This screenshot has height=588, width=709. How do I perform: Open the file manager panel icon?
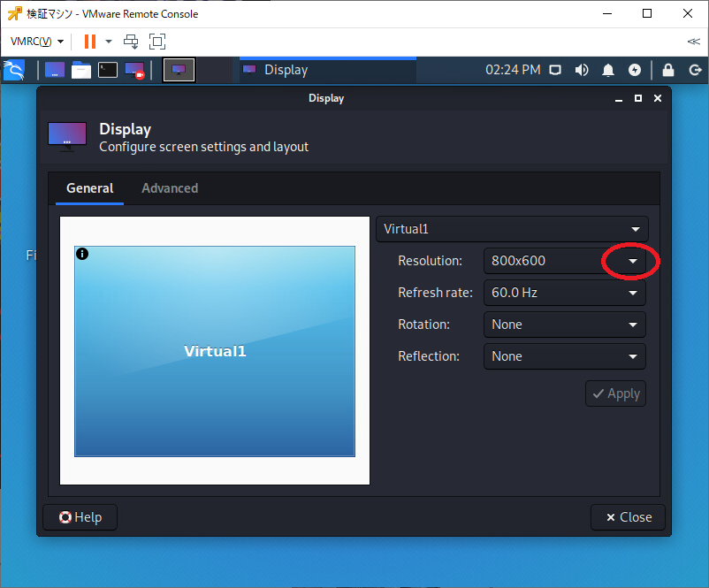81,70
